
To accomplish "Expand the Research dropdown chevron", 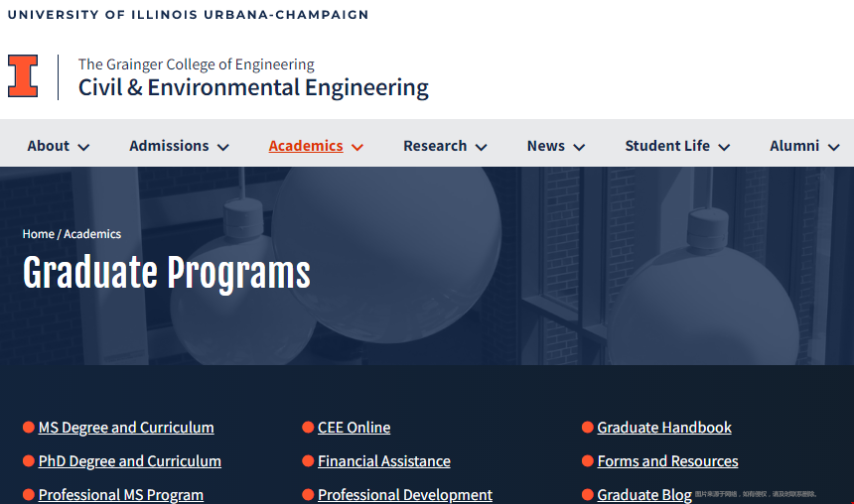I will pos(481,147).
